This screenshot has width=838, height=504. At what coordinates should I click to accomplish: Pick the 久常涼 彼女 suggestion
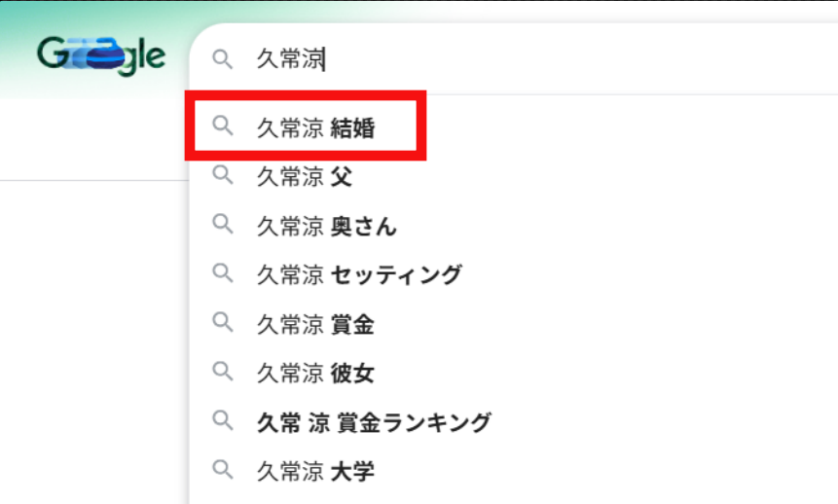tap(315, 374)
